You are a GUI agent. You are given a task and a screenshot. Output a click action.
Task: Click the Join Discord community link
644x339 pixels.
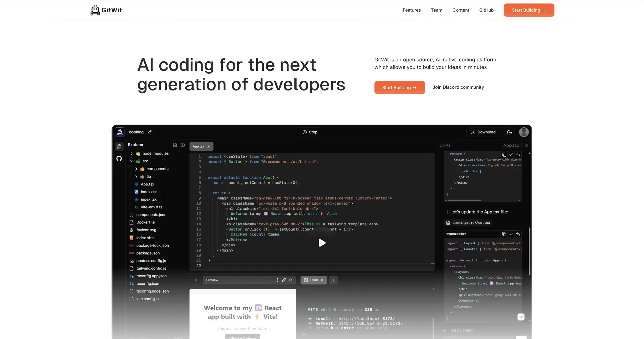(458, 87)
